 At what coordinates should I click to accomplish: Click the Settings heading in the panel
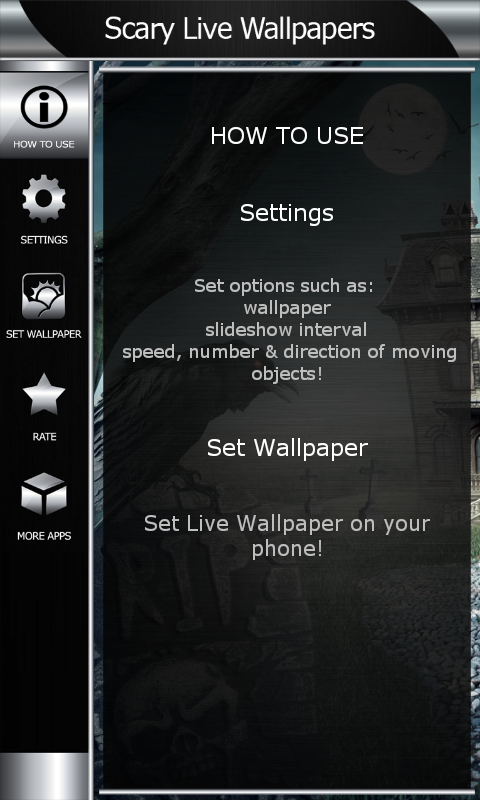[x=287, y=213]
